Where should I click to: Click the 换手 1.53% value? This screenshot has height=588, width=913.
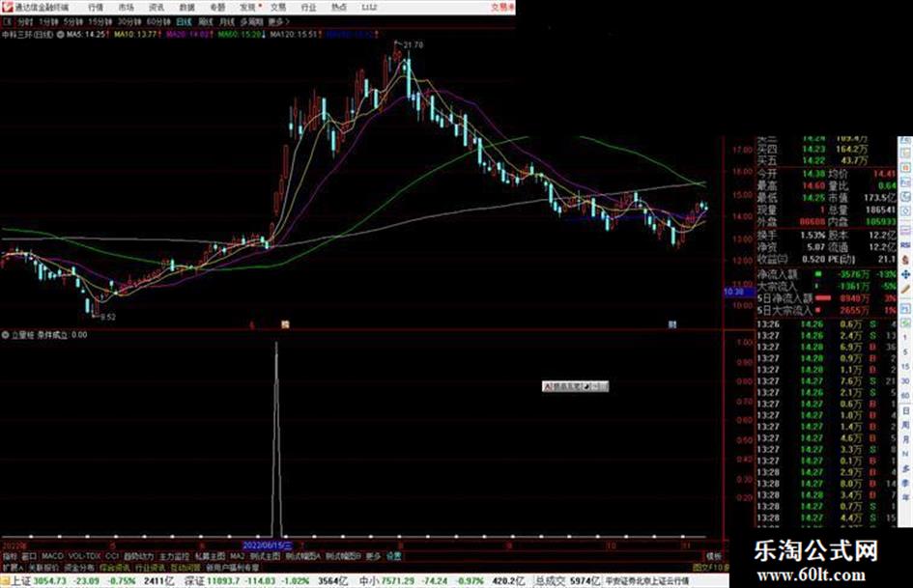point(813,236)
